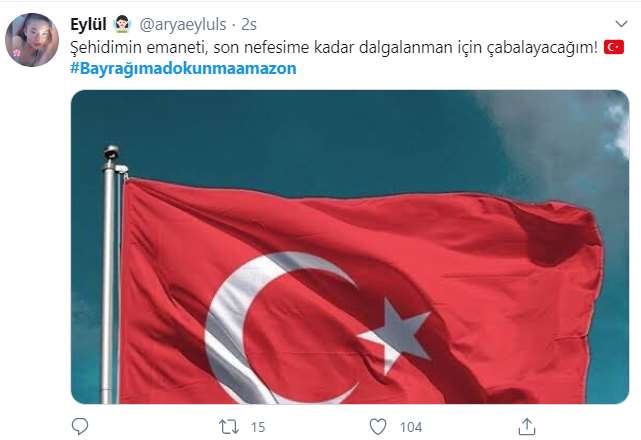Open tweet by clicking the Şehidimin emaneti text
The width and height of the screenshot is (641, 440).
pyautogui.click(x=334, y=47)
